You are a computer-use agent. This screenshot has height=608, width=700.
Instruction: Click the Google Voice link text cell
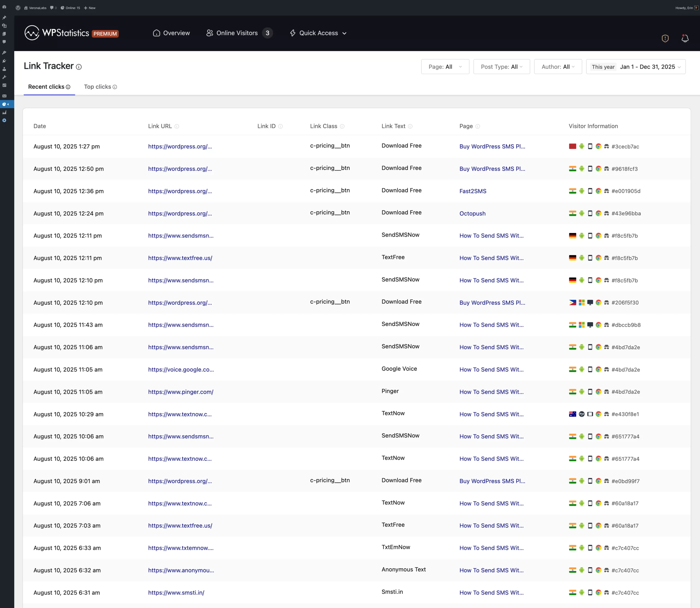pos(399,369)
